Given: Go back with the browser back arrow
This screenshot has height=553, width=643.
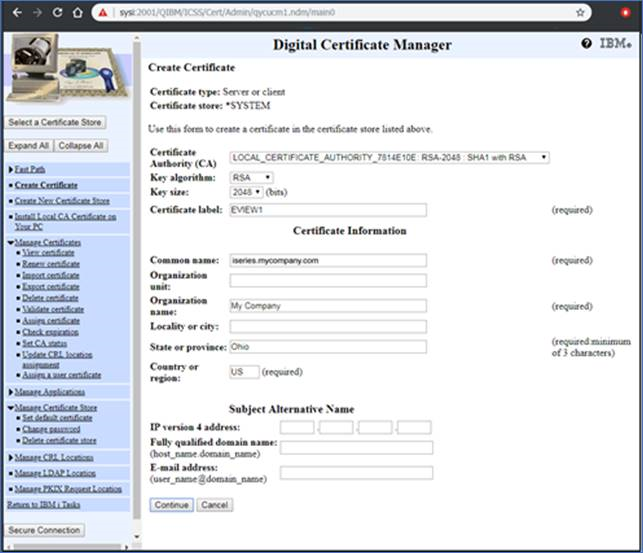Looking at the screenshot, I should [17, 13].
